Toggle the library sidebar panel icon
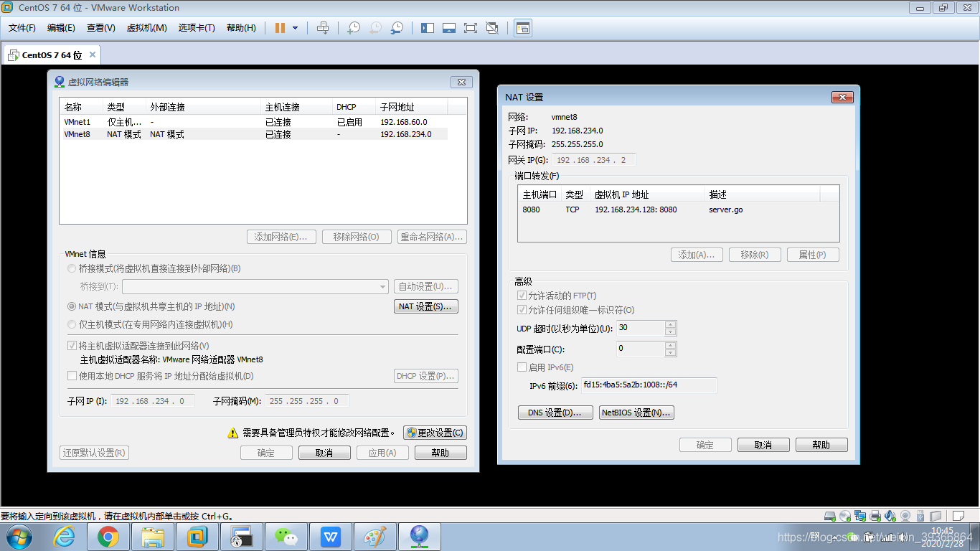Viewport: 980px width, 551px height. coord(428,28)
